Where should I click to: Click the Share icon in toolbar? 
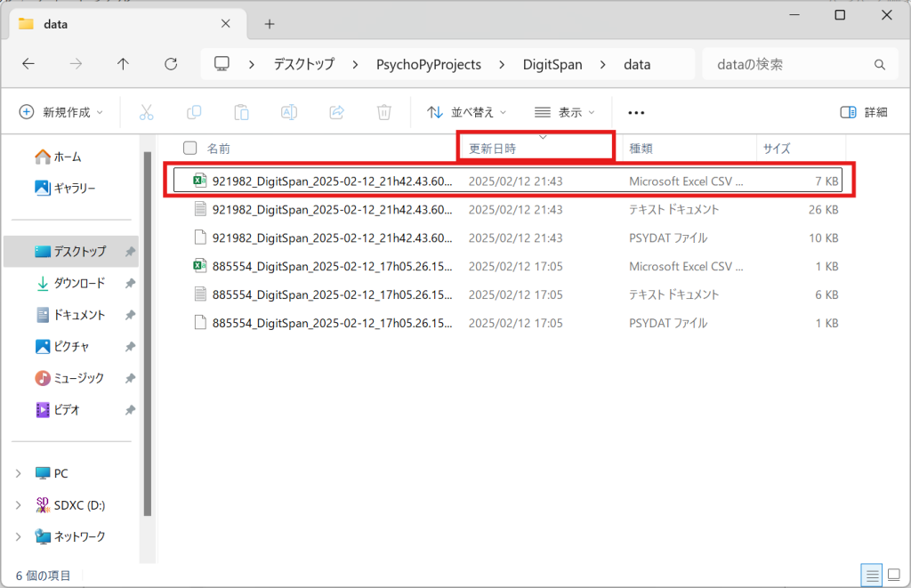pyautogui.click(x=336, y=112)
